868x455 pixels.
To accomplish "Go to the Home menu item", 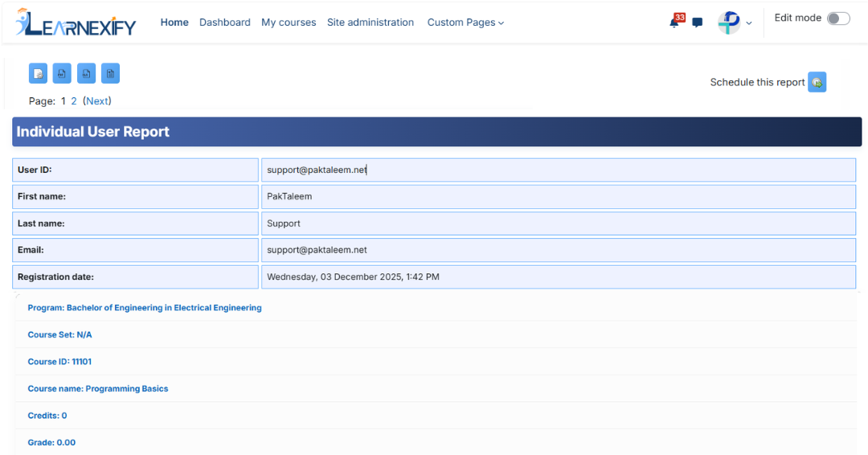I will coord(174,23).
